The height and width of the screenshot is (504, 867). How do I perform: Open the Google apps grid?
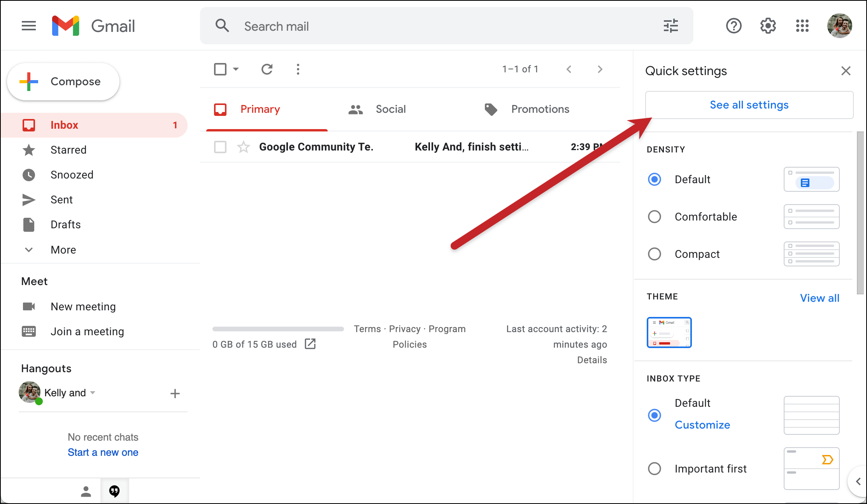[802, 26]
